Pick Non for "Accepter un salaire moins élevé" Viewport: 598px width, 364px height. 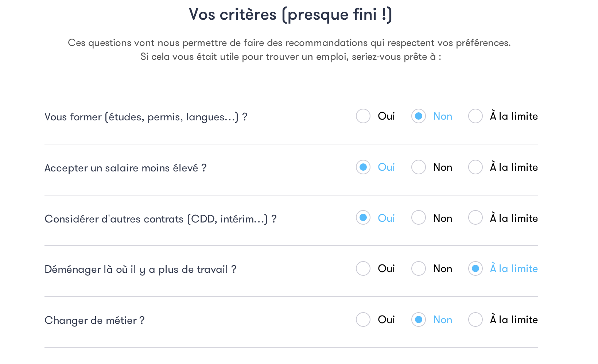tap(419, 167)
